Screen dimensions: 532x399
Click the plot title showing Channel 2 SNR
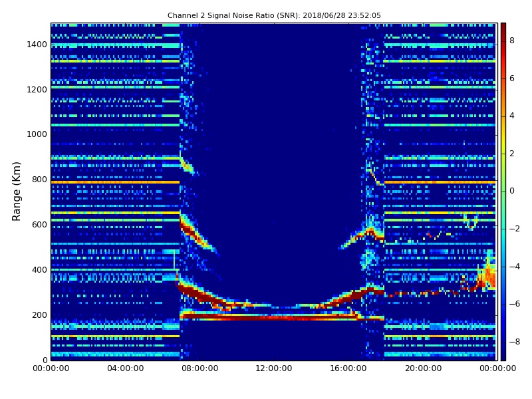coord(274,15)
